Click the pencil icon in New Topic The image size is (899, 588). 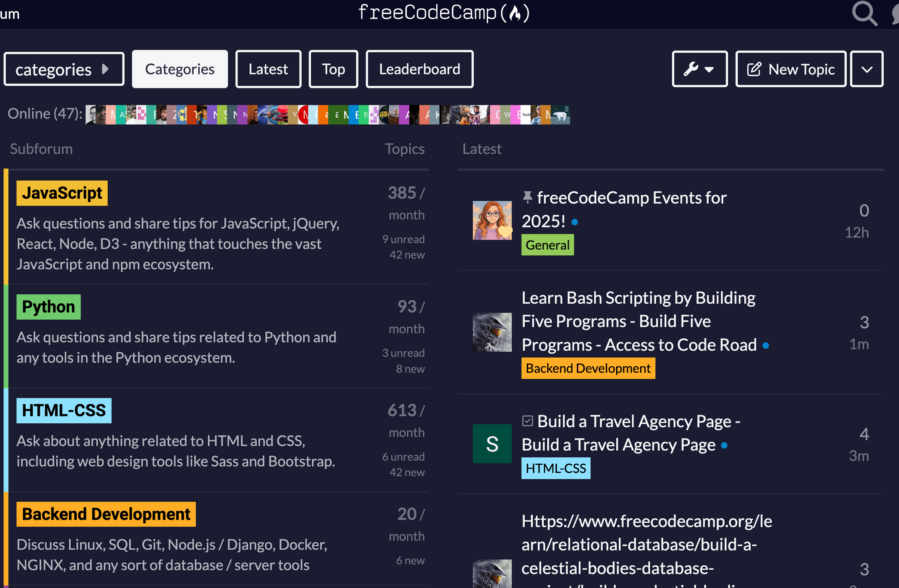754,69
